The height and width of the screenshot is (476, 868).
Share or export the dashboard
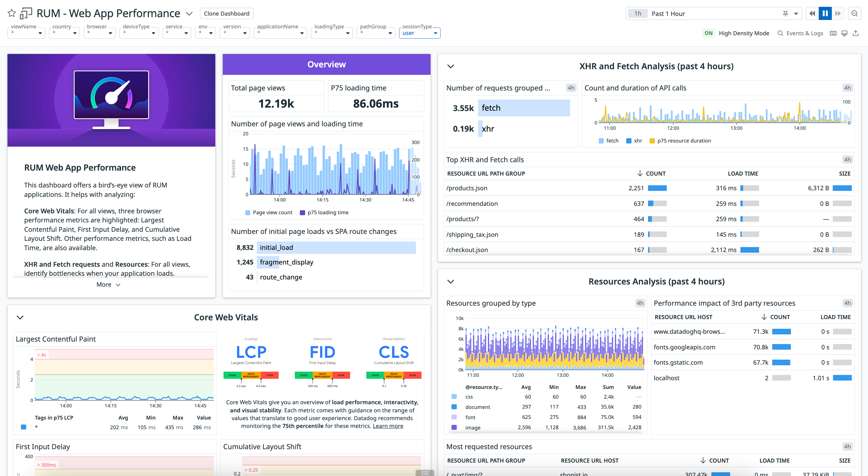pos(856,33)
